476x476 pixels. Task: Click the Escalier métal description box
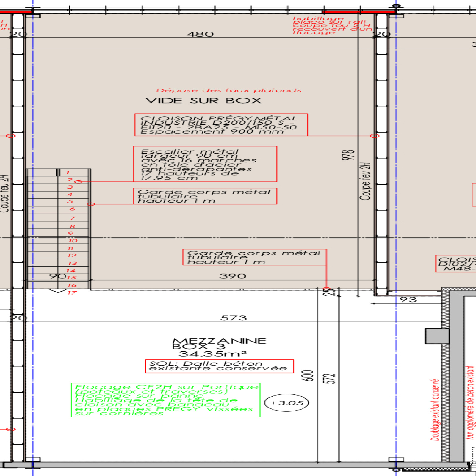(205, 164)
